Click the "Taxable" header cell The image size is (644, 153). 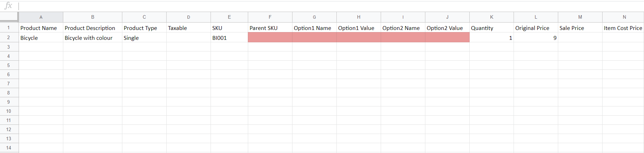coord(188,28)
